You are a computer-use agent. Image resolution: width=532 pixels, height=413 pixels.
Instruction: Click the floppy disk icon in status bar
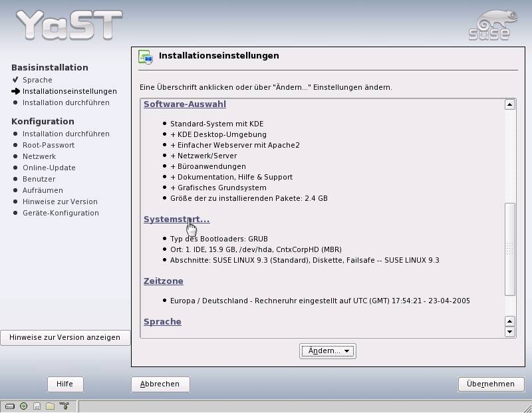(37, 406)
